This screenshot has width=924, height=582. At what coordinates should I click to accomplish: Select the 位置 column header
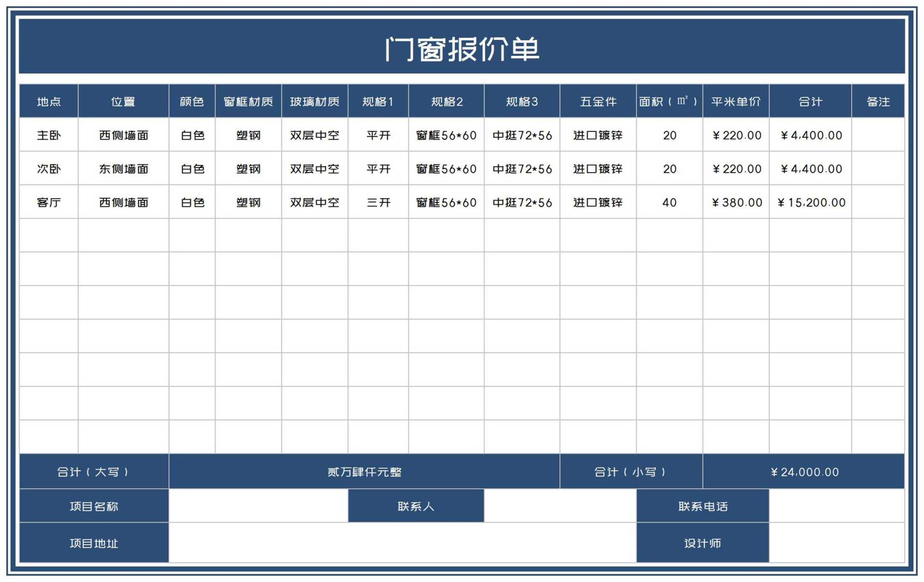[123, 101]
